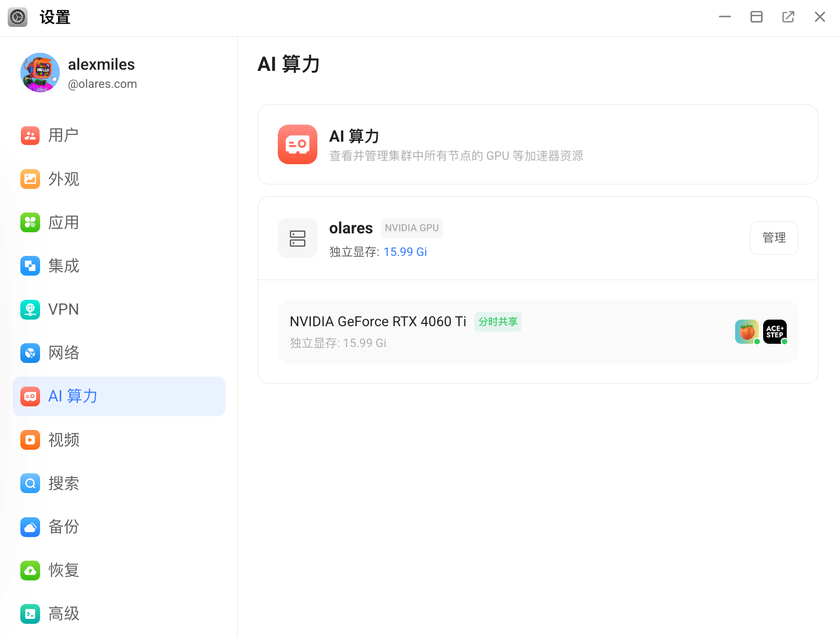Click the NVIDIA GPU tag
The image size is (840, 637).
tap(412, 228)
